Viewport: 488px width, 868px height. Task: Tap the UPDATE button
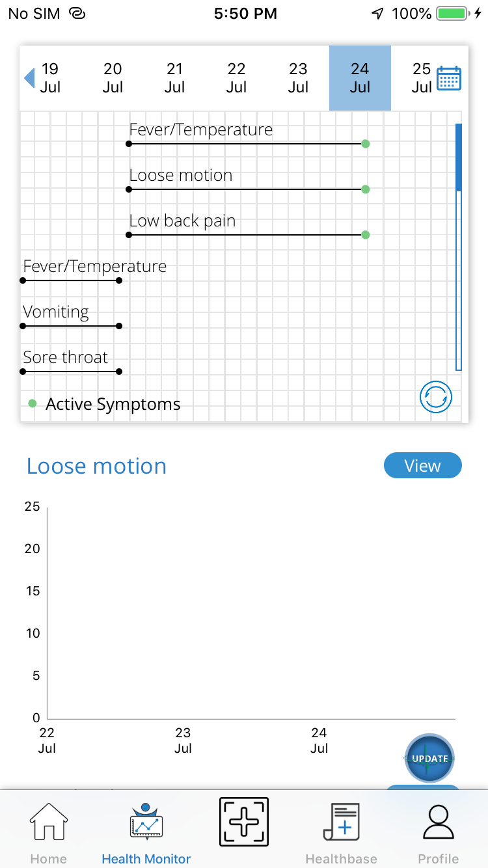(x=428, y=759)
